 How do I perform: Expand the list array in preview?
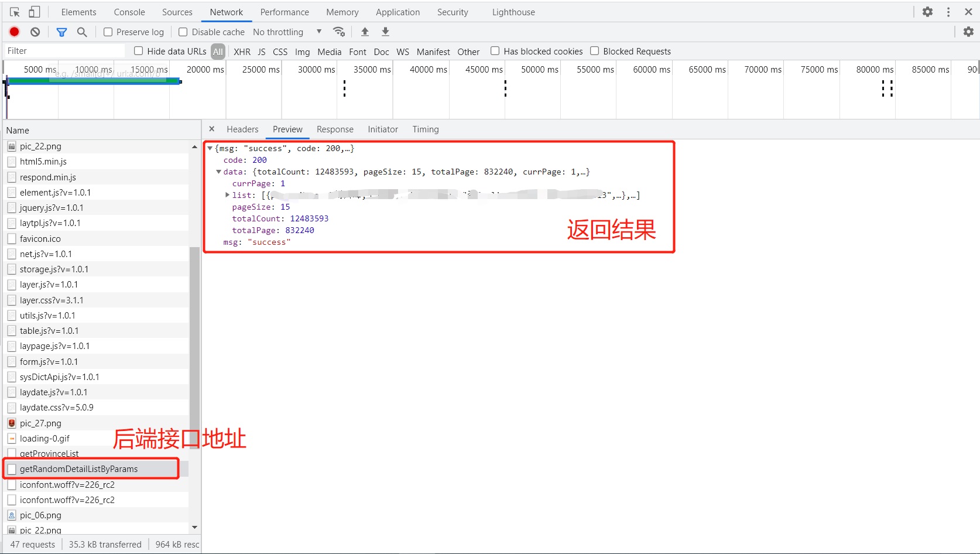click(228, 195)
